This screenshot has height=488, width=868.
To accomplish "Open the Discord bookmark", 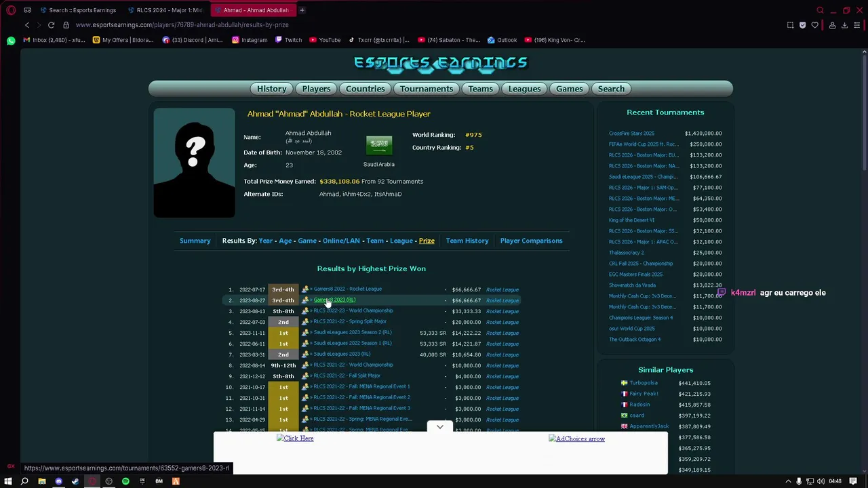I will (x=193, y=40).
